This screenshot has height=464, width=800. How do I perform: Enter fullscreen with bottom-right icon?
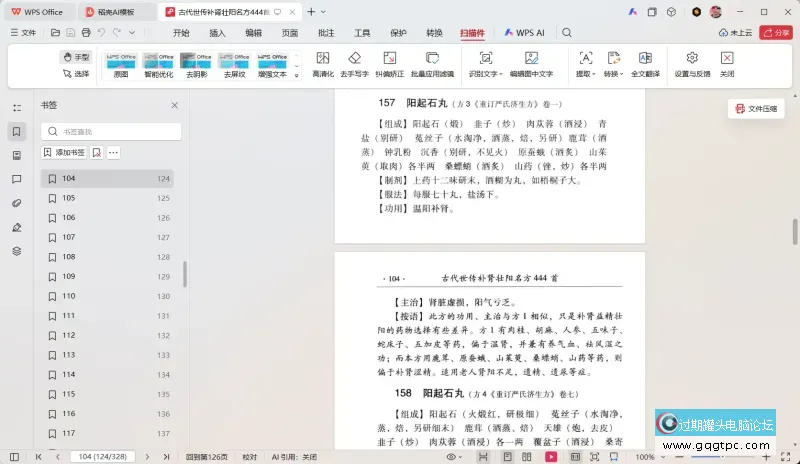[786, 457]
